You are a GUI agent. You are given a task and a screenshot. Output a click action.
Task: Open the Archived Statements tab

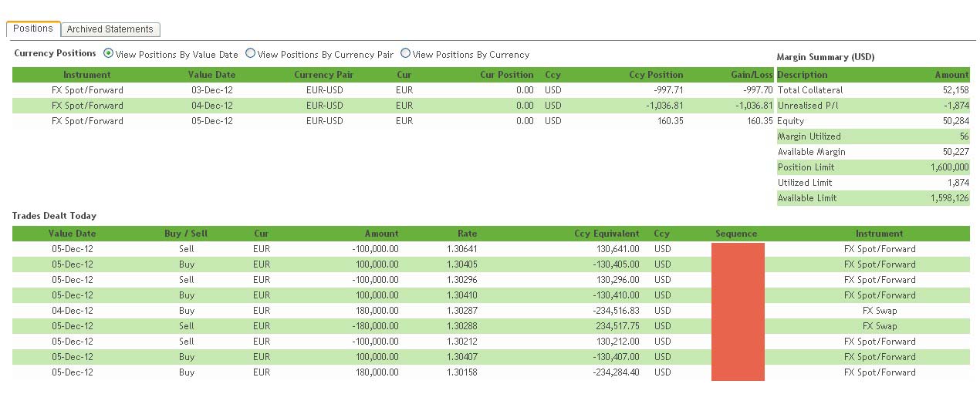click(110, 29)
